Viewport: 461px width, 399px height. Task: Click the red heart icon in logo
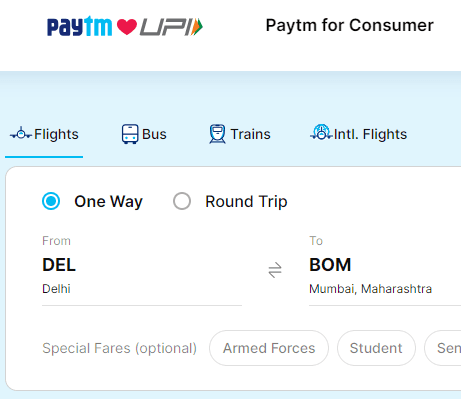point(127,27)
